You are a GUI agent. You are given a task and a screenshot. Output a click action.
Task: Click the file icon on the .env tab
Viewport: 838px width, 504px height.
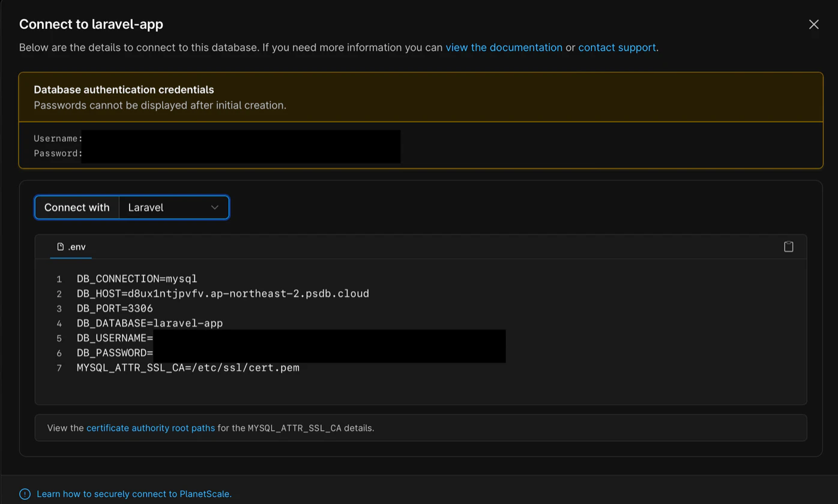pyautogui.click(x=60, y=247)
